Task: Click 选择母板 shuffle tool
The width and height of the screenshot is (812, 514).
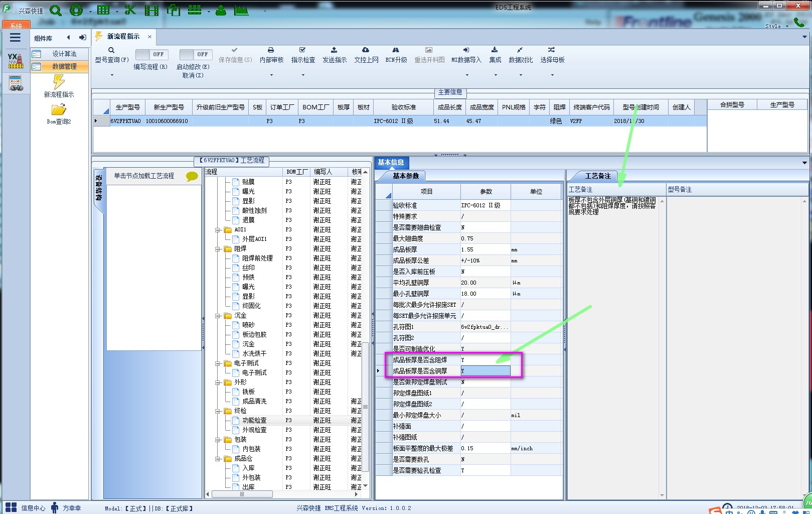Action: (x=552, y=55)
